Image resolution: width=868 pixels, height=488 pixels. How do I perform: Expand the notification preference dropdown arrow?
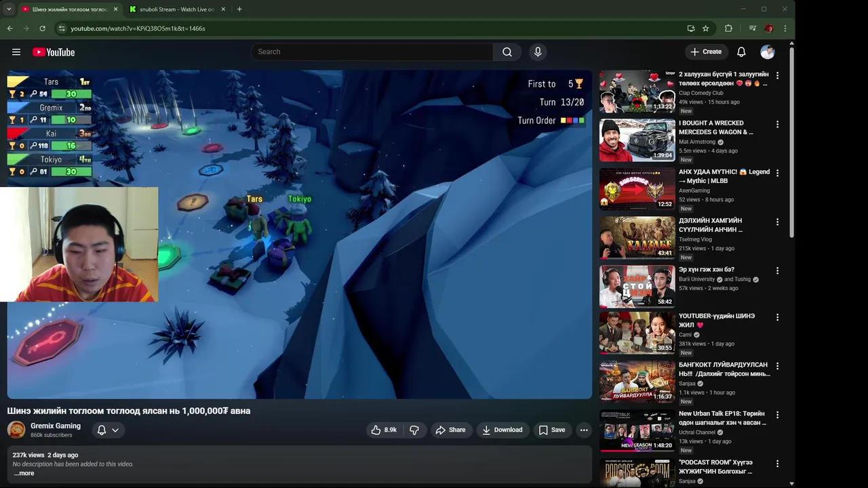(115, 430)
